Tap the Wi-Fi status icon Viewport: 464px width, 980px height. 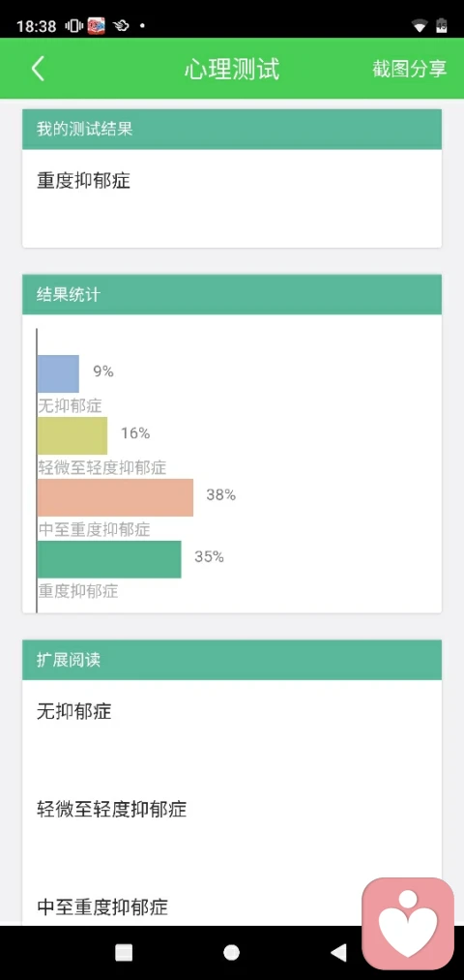[x=420, y=25]
